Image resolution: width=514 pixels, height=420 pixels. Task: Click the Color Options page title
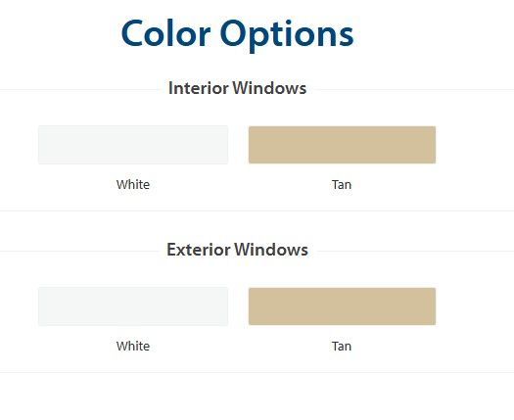point(237,34)
